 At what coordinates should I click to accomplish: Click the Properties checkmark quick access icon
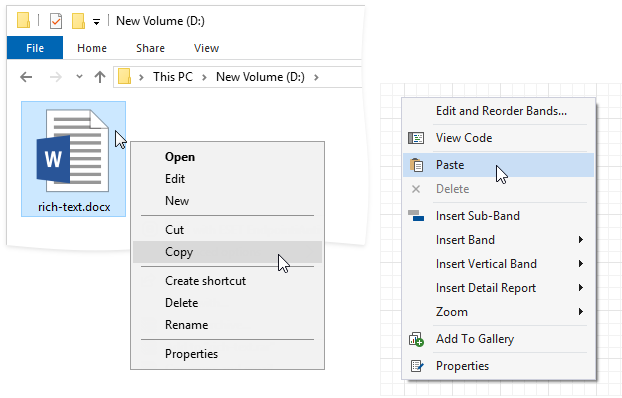point(56,21)
